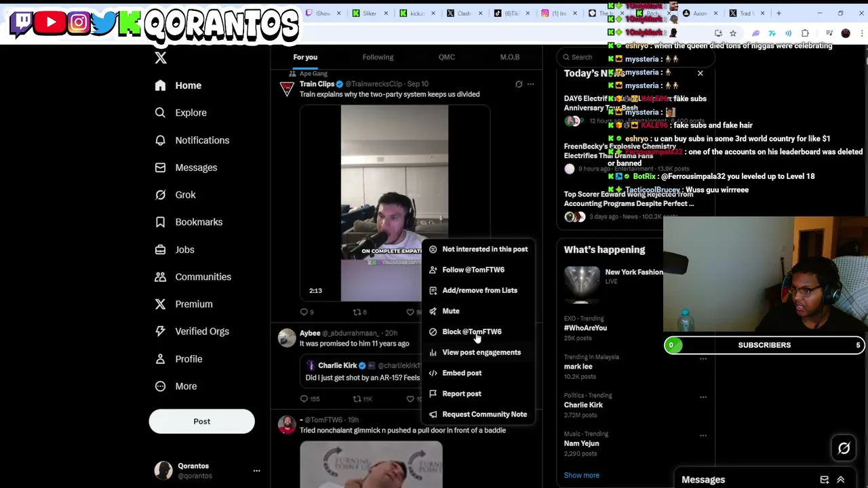This screenshot has height=488, width=868.
Task: Click Train Clips profile avatar
Action: click(287, 89)
